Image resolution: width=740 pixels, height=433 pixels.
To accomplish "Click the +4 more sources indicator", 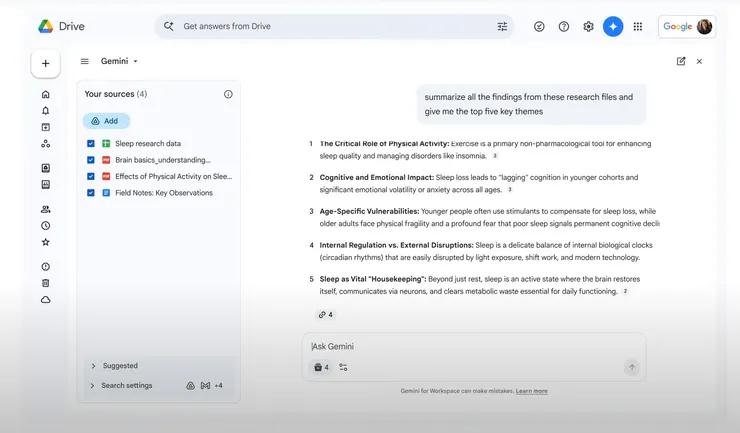I will point(219,386).
